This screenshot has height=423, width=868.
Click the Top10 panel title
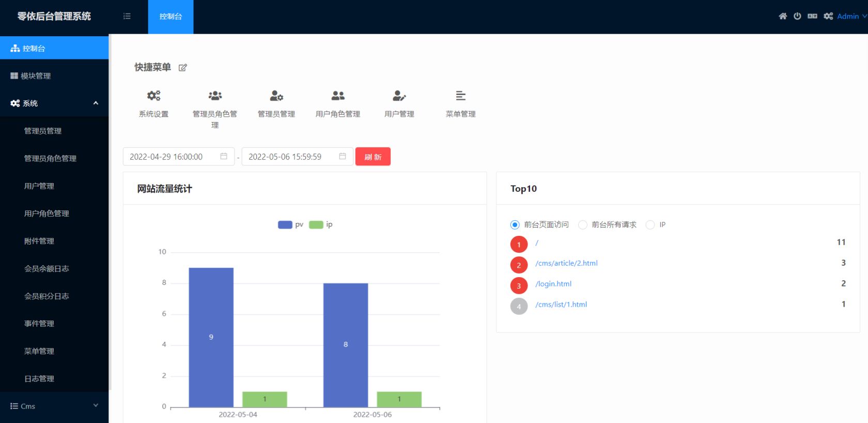pos(523,189)
